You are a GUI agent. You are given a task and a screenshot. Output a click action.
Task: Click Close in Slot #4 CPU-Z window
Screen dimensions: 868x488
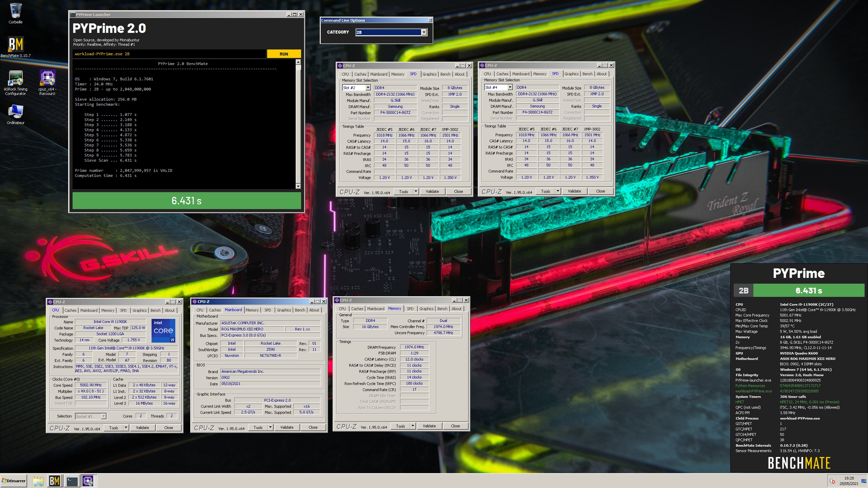[x=600, y=191]
